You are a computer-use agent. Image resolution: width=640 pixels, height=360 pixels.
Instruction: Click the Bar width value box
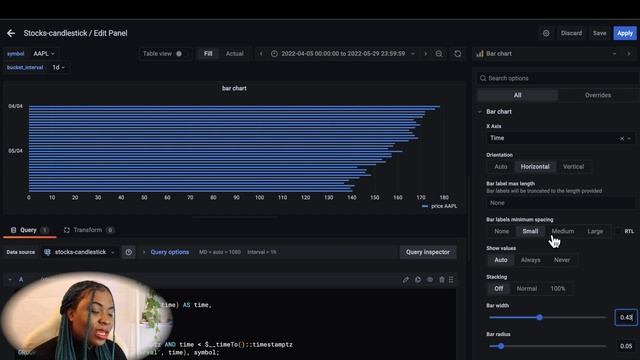coord(626,318)
